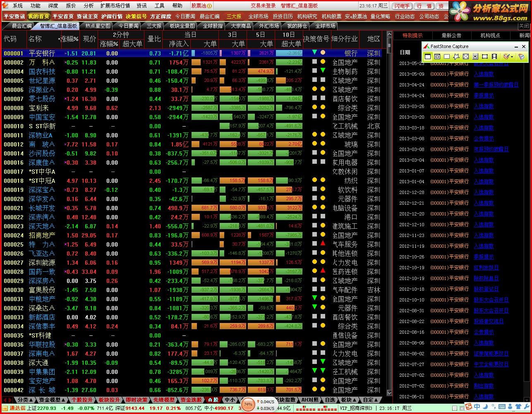
Task: Click red up triangle signal for 国药一致
Action: (323, 270)
